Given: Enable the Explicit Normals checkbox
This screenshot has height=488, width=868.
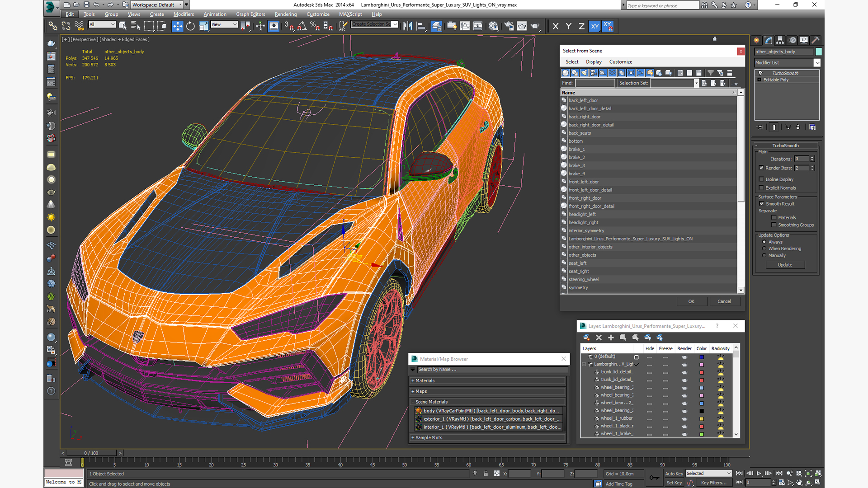Looking at the screenshot, I should point(762,188).
